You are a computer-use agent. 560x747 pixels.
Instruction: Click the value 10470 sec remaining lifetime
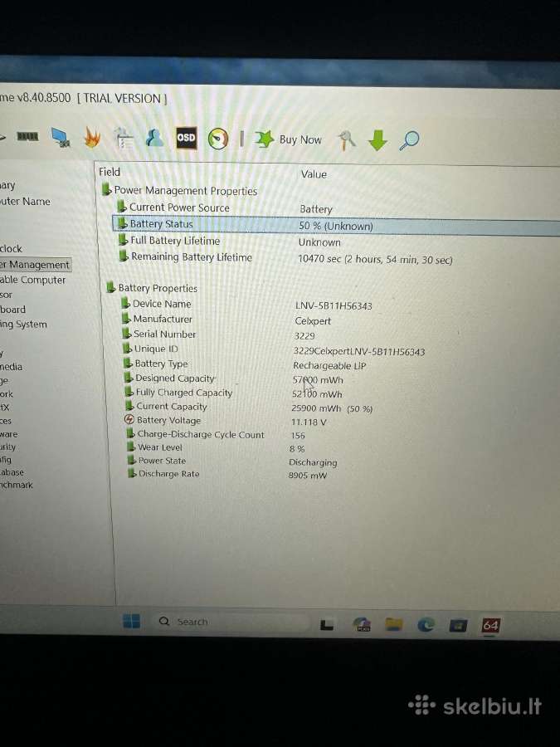(x=375, y=259)
